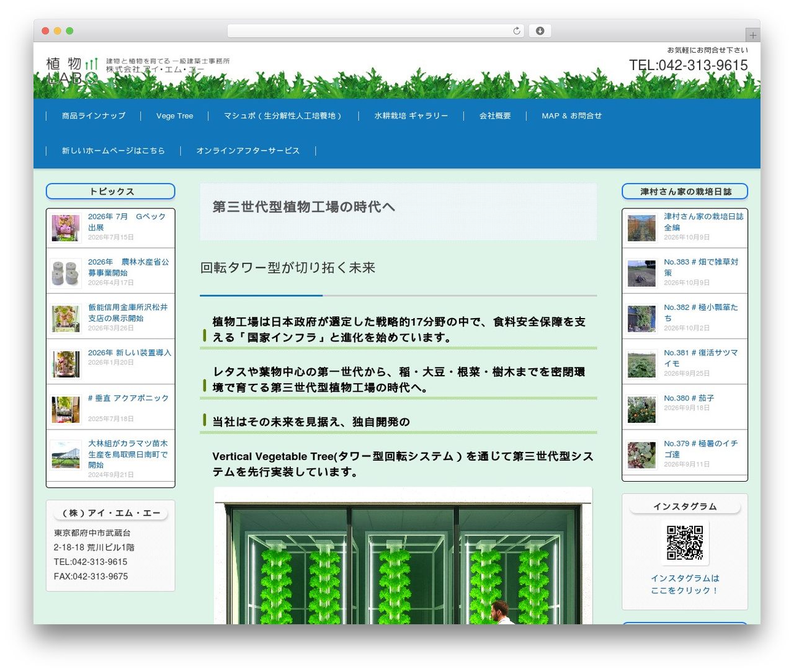Open diary entry No.381 # 復活サツマイモ

pos(701,358)
